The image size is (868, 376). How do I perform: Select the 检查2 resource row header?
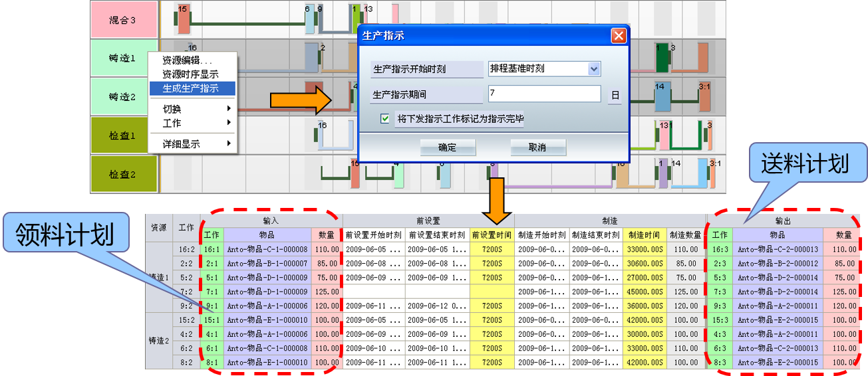click(124, 174)
